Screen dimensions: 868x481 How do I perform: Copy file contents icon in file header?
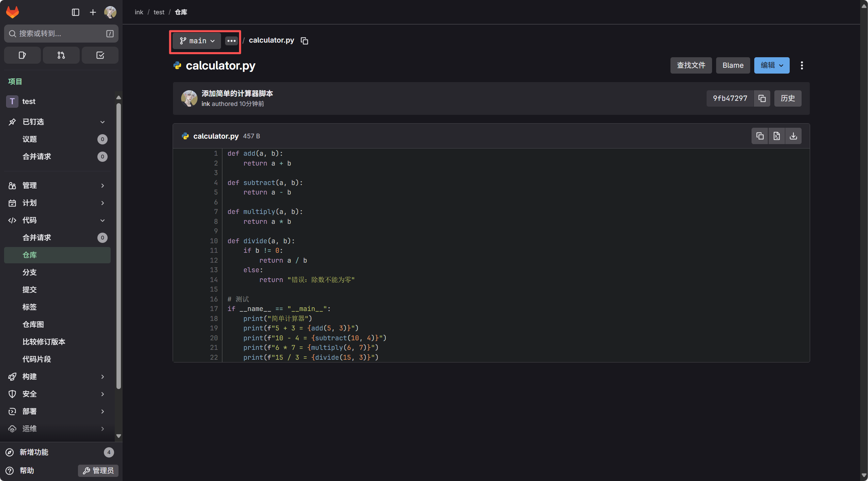(x=760, y=136)
